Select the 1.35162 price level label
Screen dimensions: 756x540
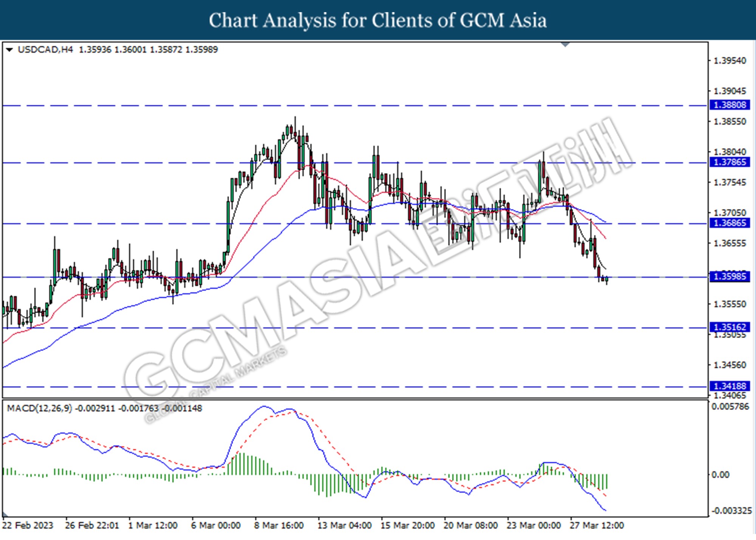(730, 327)
